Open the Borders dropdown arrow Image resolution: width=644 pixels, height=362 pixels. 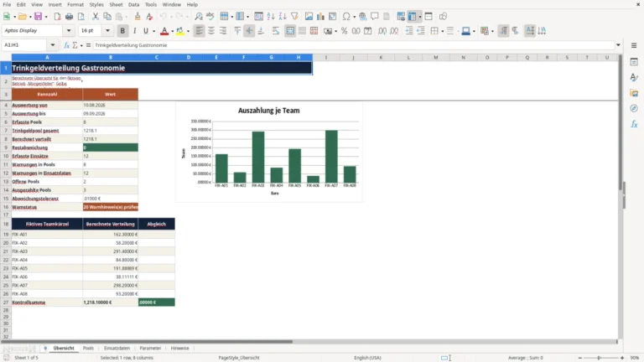443,31
